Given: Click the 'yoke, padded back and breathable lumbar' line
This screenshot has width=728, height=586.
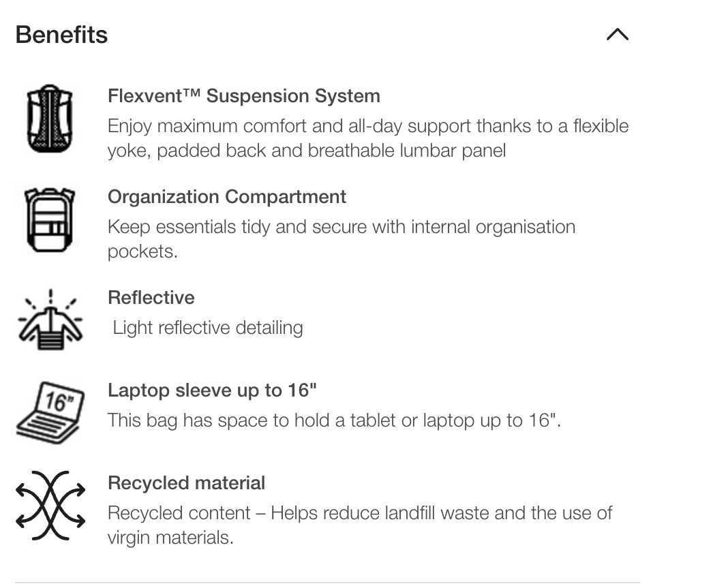Looking at the screenshot, I should click(x=306, y=151).
